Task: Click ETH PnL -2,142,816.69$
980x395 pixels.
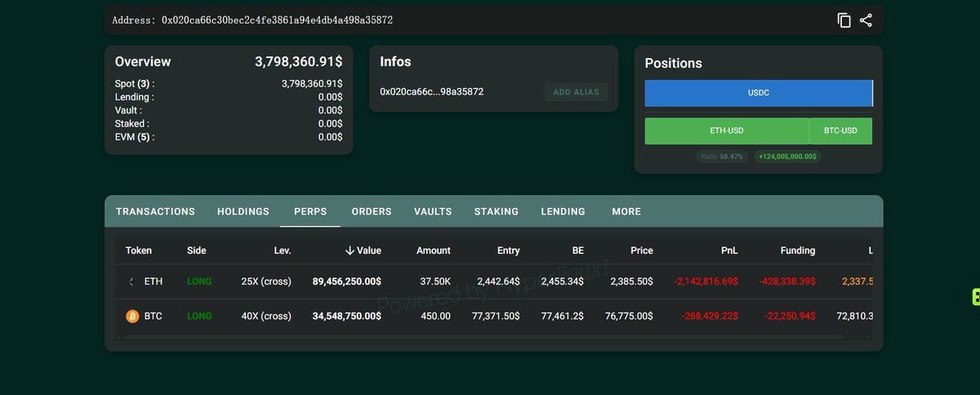Action: (x=706, y=282)
